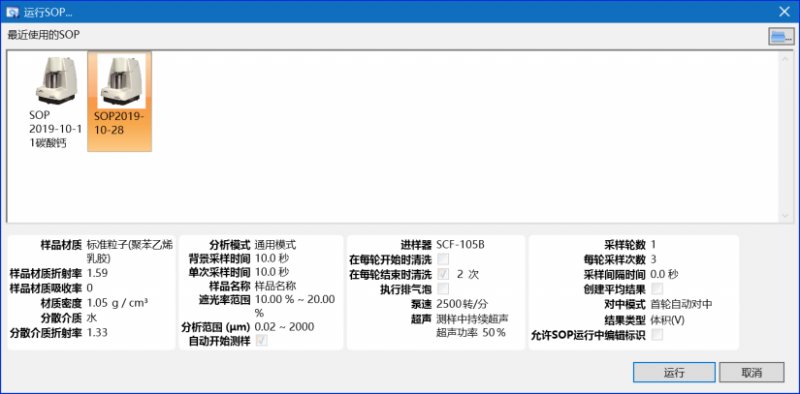This screenshot has height=394, width=800.
Task: Click the 运行 button
Action: [674, 372]
